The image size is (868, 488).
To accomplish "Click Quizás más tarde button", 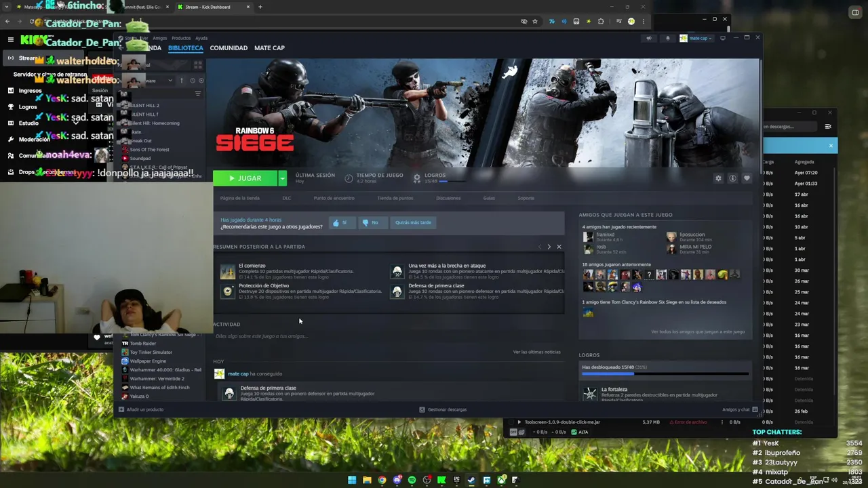I will (x=413, y=222).
